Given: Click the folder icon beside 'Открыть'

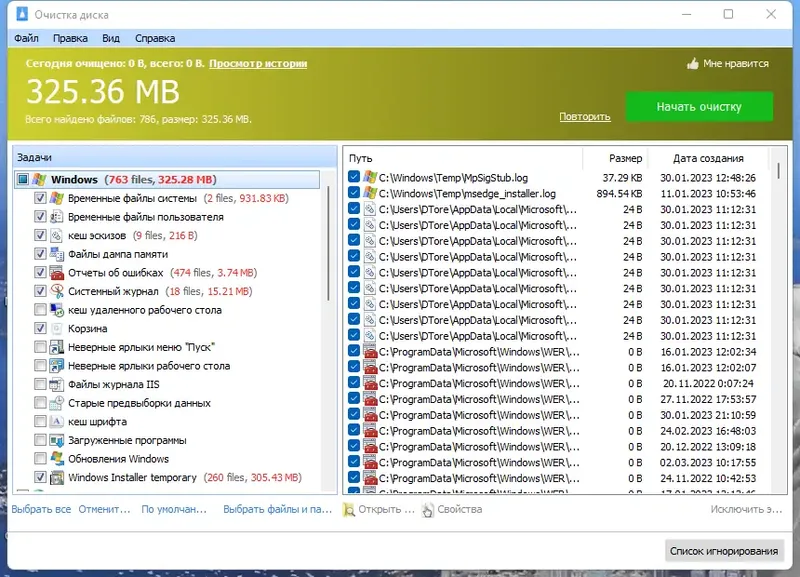Looking at the screenshot, I should [349, 510].
